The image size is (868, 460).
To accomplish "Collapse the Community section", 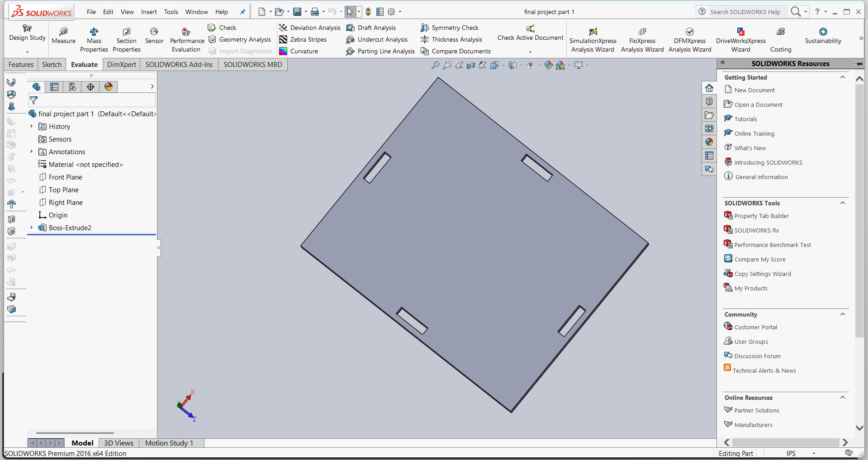I will [843, 314].
